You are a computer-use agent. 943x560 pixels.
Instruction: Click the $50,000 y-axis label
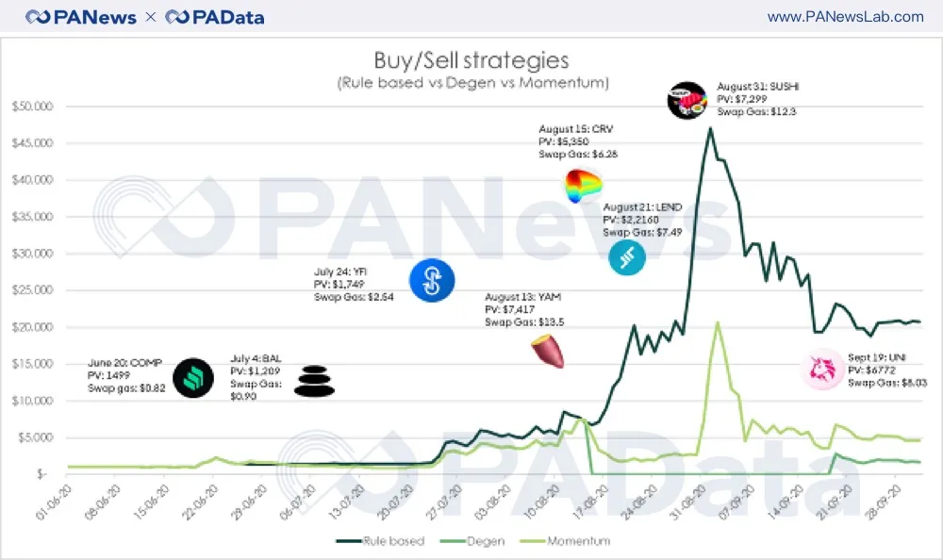(x=32, y=107)
